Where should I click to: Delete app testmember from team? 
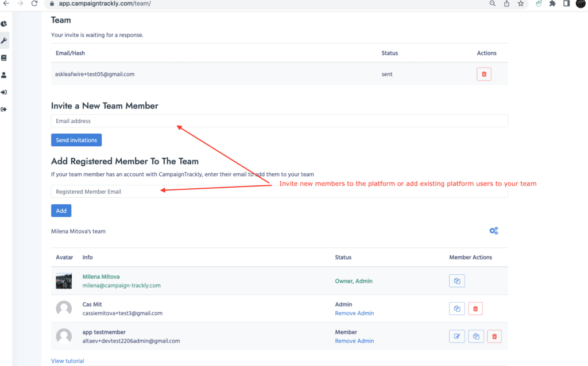(494, 336)
